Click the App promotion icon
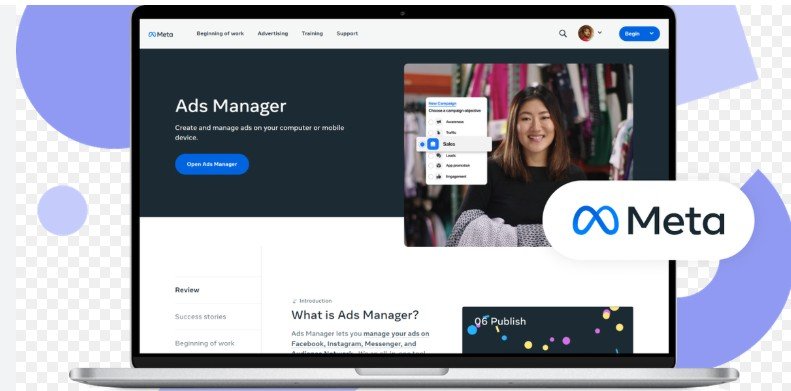Viewport: 791px width, 391px height. pos(439,165)
